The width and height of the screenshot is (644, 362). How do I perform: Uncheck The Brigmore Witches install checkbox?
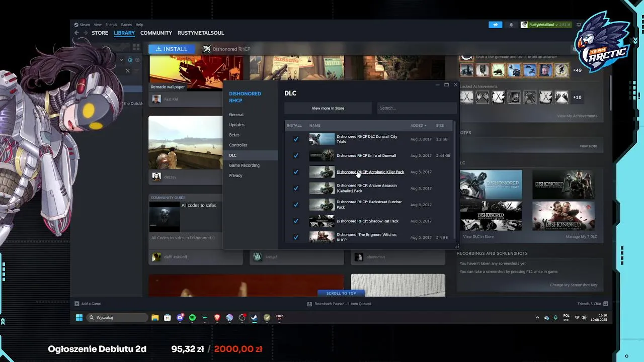[296, 237]
